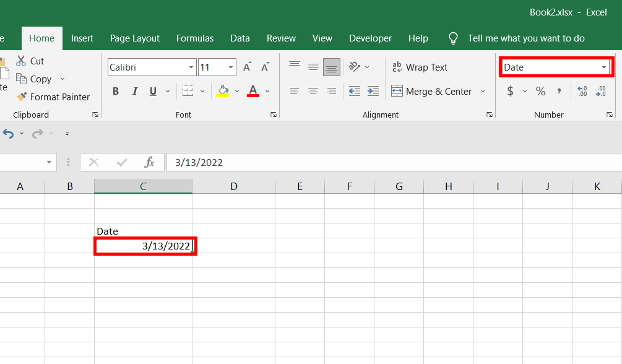Go to the Formulas tab
This screenshot has height=364, width=622.
[x=195, y=38]
